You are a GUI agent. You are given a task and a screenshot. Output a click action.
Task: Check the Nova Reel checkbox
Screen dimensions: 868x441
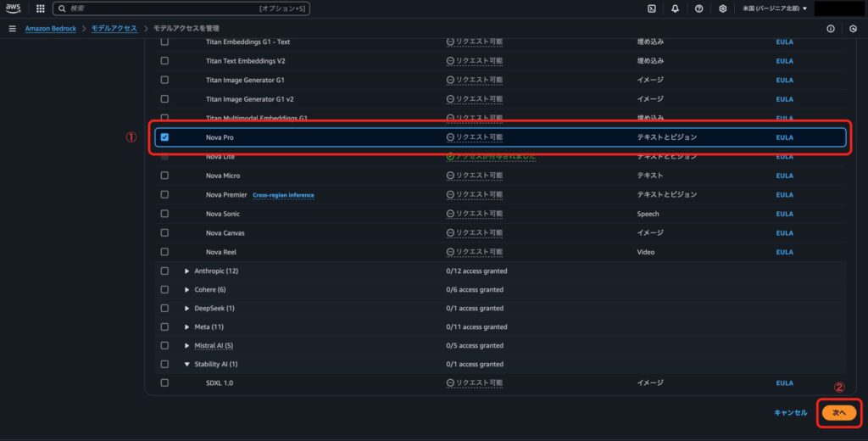[164, 252]
